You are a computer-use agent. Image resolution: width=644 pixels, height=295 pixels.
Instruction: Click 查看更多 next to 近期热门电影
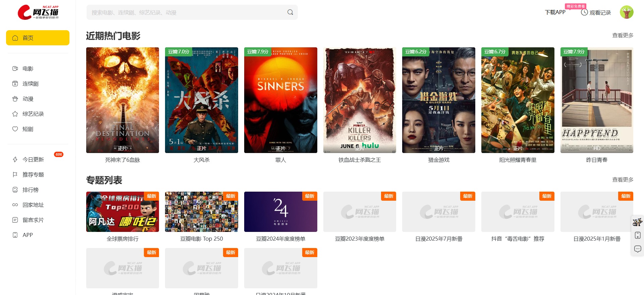pos(623,35)
